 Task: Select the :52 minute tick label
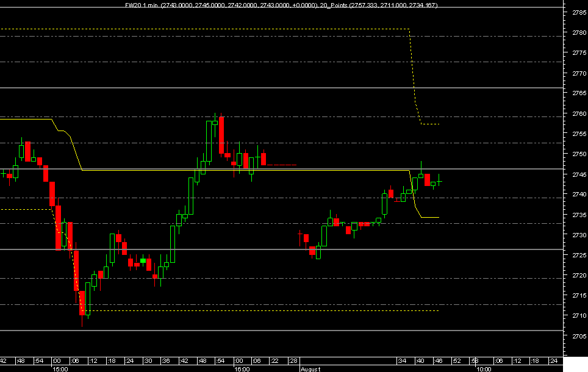tap(457, 361)
